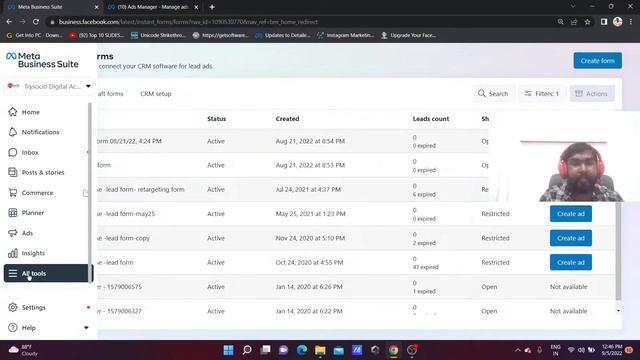Open the Unicode Strikethrough bookmark
Viewport: 640px width, 360px height.
[158, 35]
